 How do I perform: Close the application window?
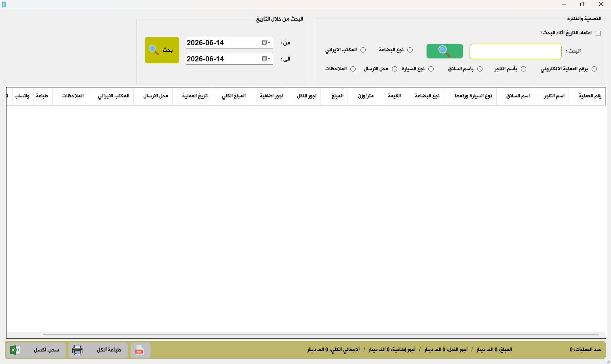coord(601,4)
